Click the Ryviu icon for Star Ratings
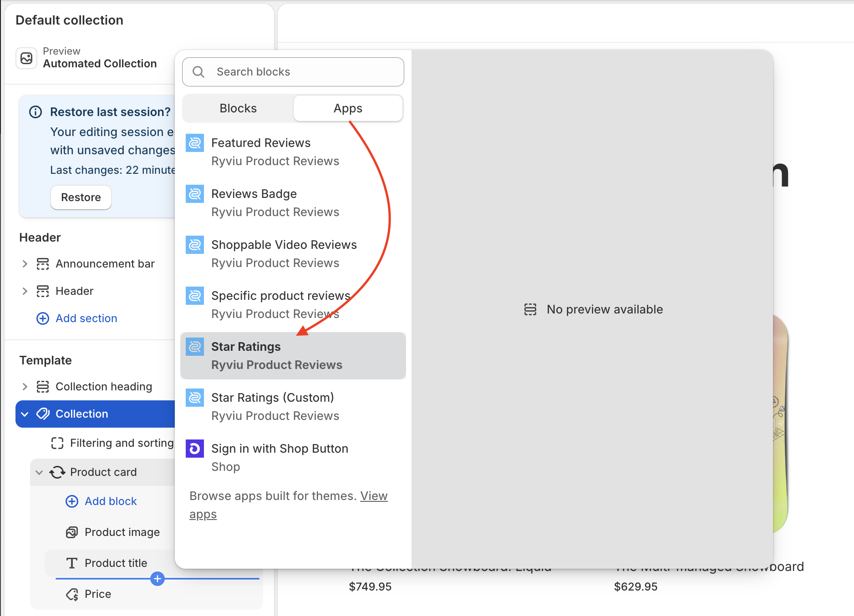854x616 pixels. click(195, 347)
